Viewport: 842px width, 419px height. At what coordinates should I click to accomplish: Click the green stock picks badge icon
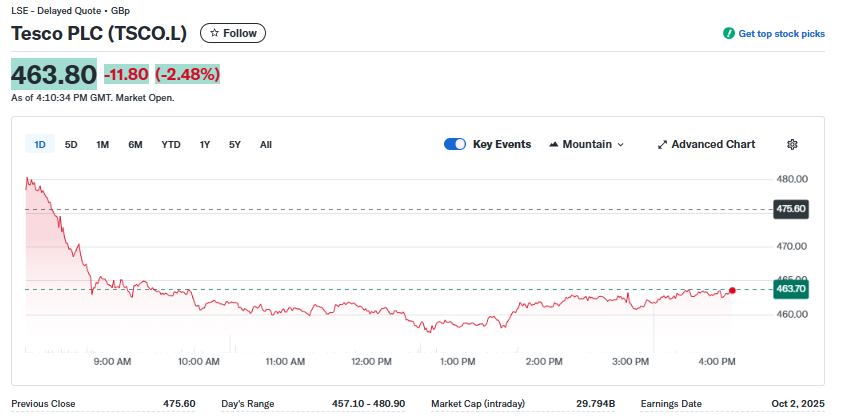pos(729,34)
